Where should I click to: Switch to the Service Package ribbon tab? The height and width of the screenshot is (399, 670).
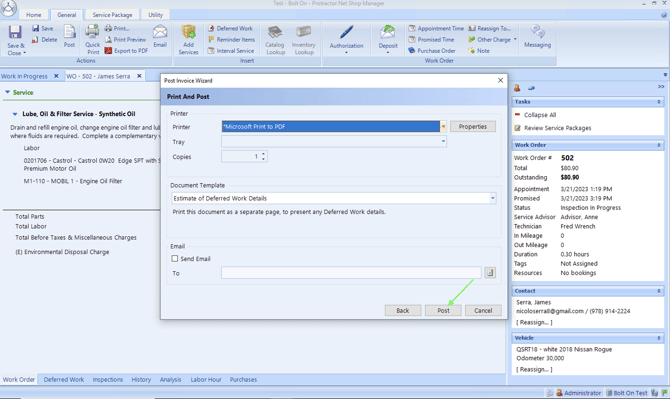tap(112, 15)
